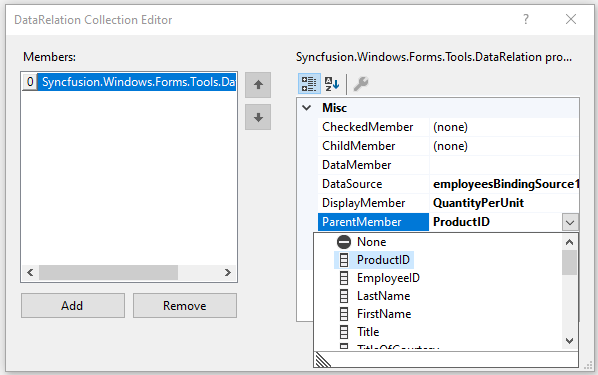Click the ProductID value of ParentMember
The height and width of the screenshot is (375, 598).
[x=461, y=222]
